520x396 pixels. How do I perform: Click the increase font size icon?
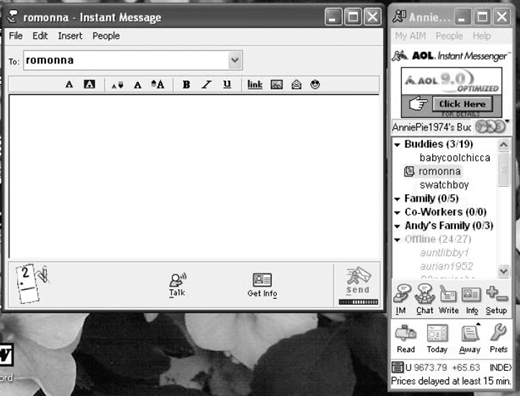coord(158,84)
